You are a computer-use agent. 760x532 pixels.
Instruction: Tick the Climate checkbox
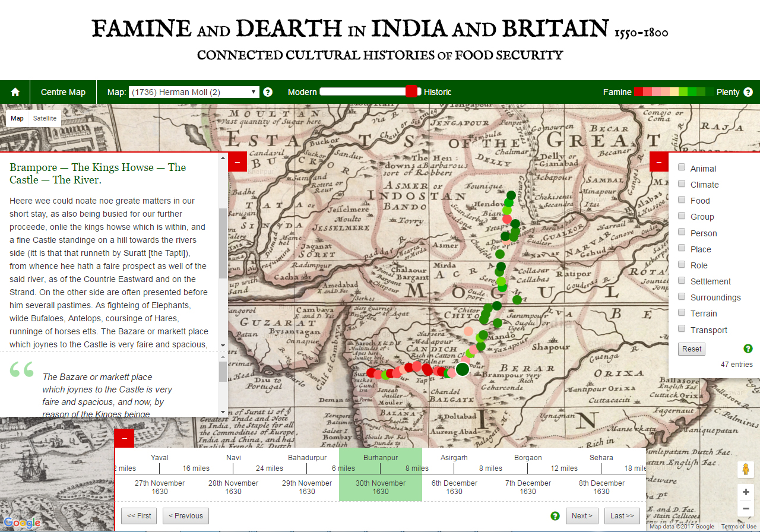pos(682,184)
